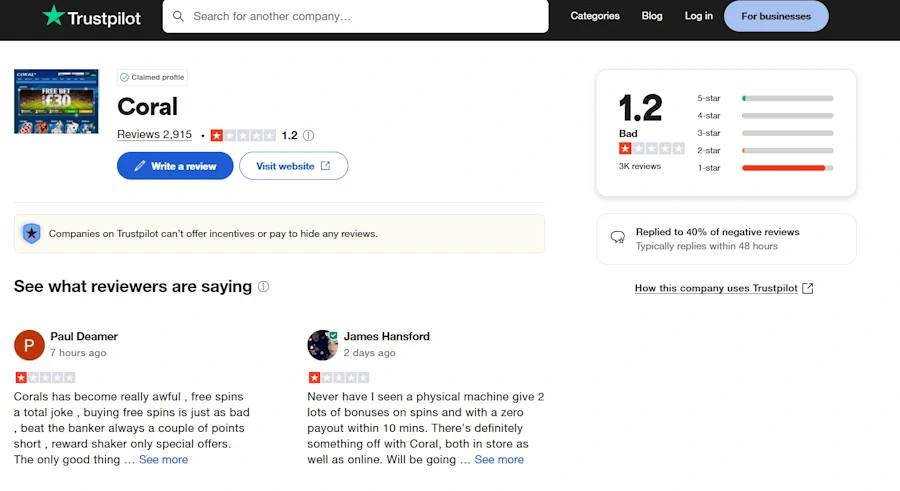This screenshot has width=900, height=491.
Task: Click the Coral company heading
Action: pyautogui.click(x=148, y=107)
